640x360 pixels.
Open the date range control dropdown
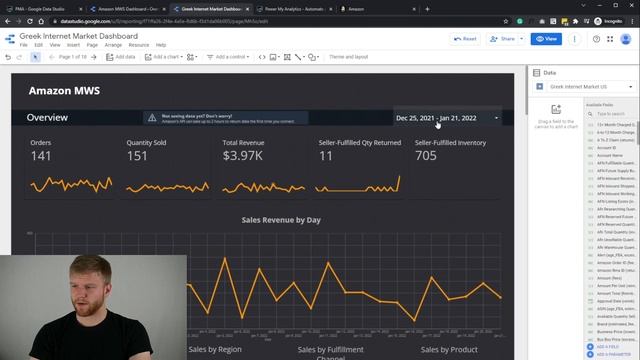tap(447, 118)
